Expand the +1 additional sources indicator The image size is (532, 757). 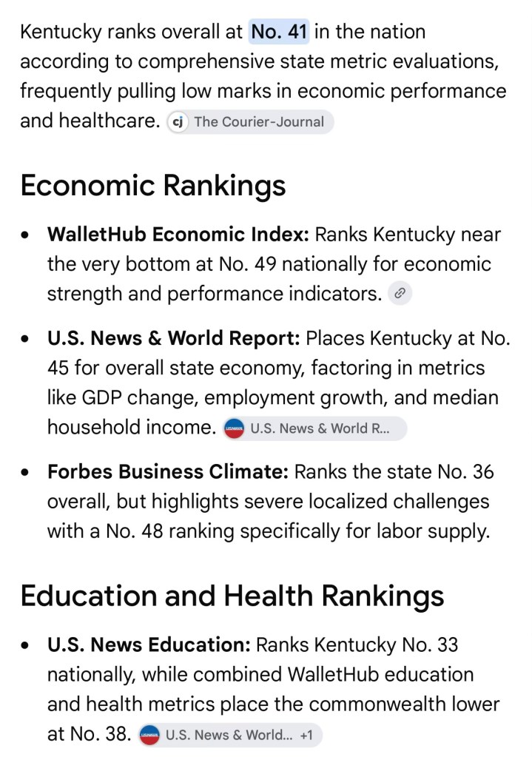306,735
